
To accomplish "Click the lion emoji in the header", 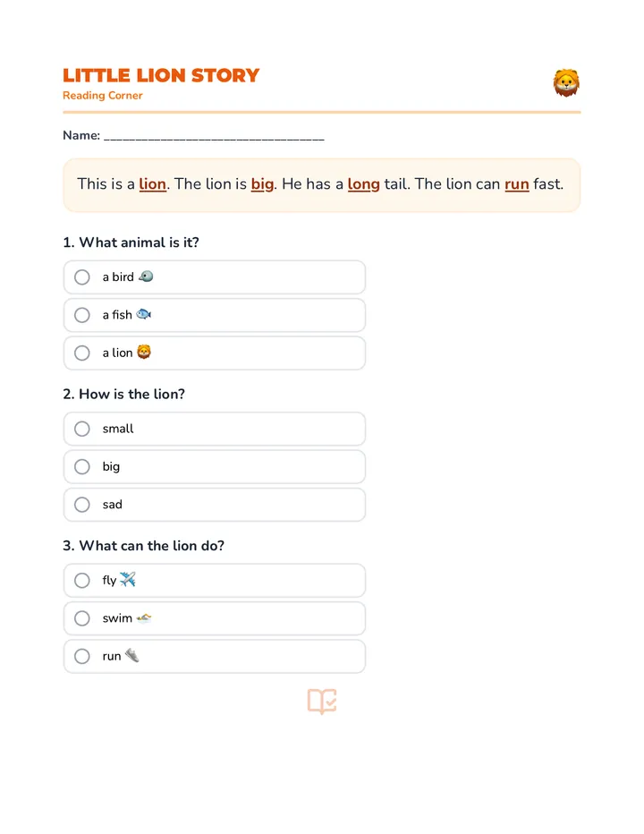I will 566,83.
